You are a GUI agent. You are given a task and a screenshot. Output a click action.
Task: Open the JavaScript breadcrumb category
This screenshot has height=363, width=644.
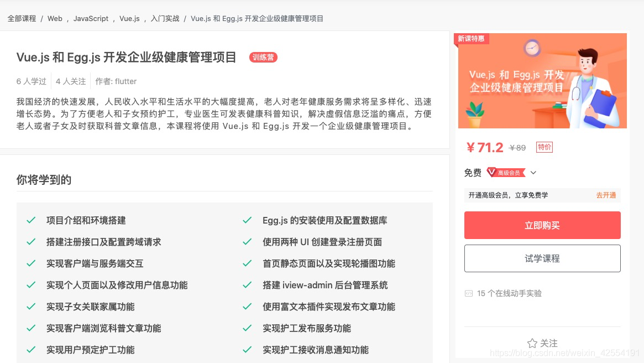tap(91, 18)
